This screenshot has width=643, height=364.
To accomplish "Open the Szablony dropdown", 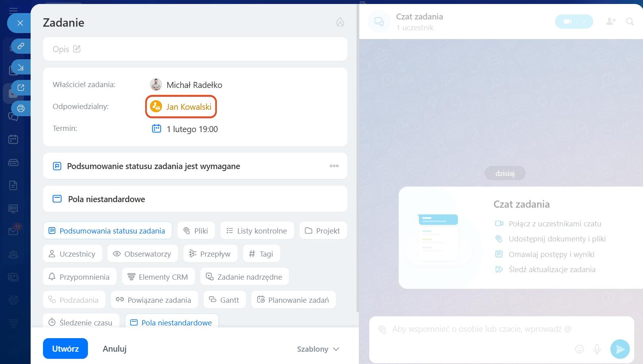I will pos(318,349).
